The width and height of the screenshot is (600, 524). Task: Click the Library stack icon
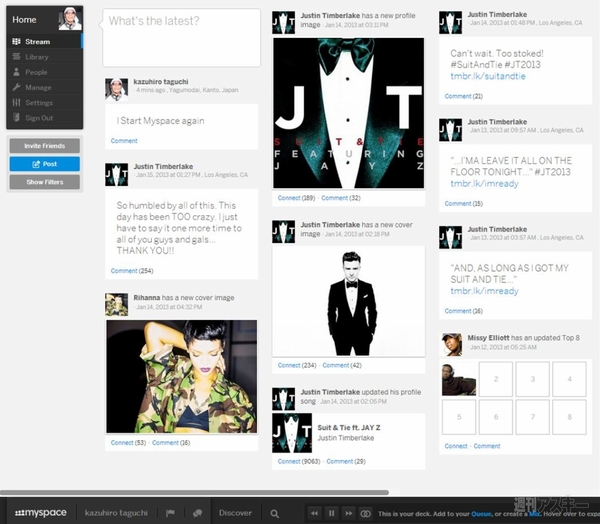tap(16, 57)
